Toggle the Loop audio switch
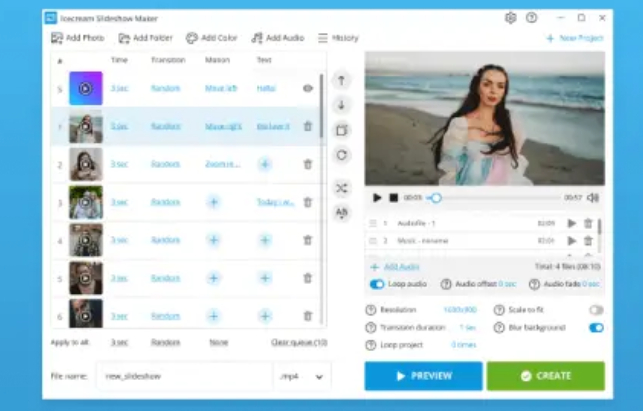Image resolution: width=643 pixels, height=411 pixels. point(376,284)
